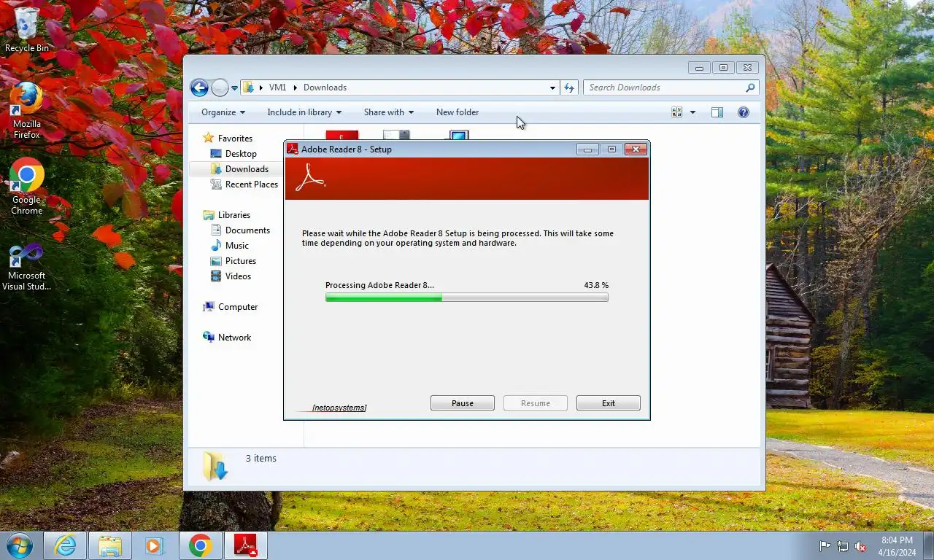Image resolution: width=934 pixels, height=560 pixels.
Task: Click the Processing Adobe Reader 8 label
Action: (379, 285)
